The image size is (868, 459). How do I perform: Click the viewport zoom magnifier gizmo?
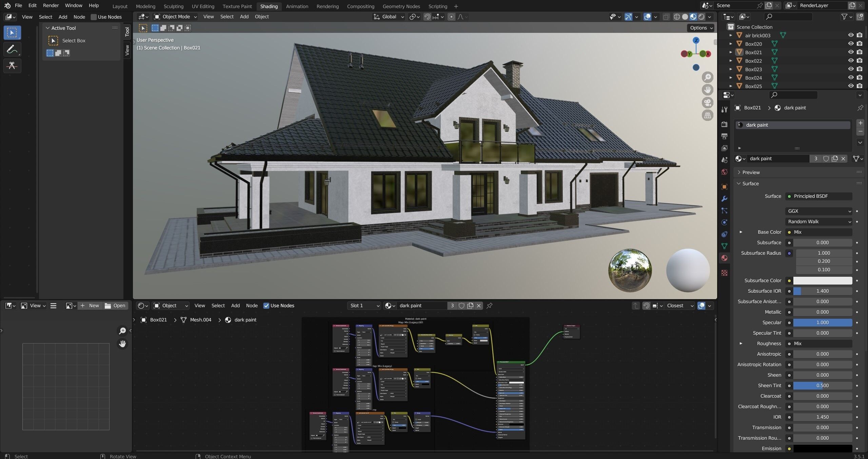(708, 77)
